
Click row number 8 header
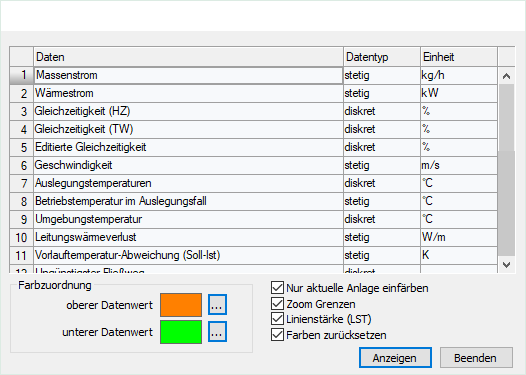click(x=22, y=201)
